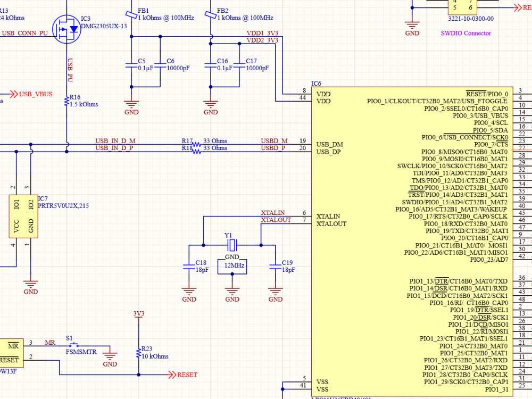Click the USB_DP pin name inside IC6
This screenshot has width=532, height=399.
[x=328, y=152]
